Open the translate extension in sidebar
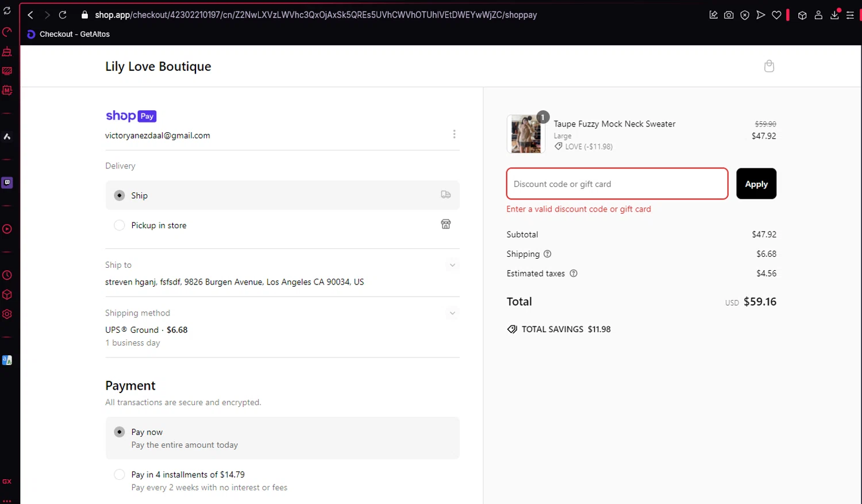862x504 pixels. [x=7, y=360]
